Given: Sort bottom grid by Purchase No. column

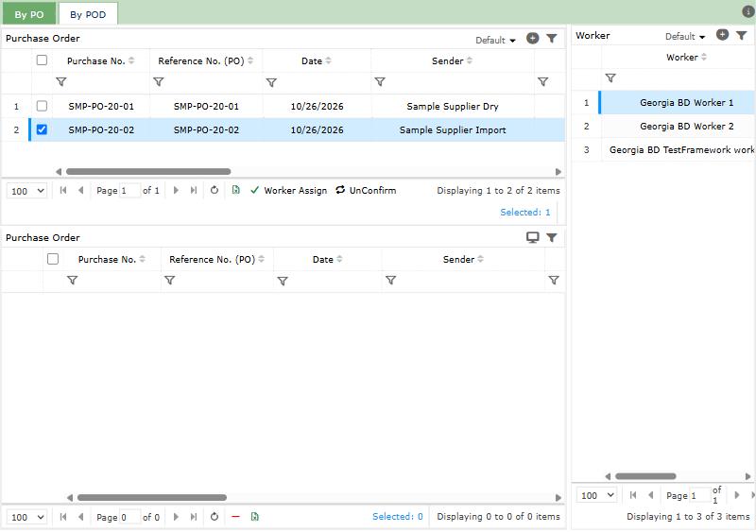Looking at the screenshot, I should [112, 259].
